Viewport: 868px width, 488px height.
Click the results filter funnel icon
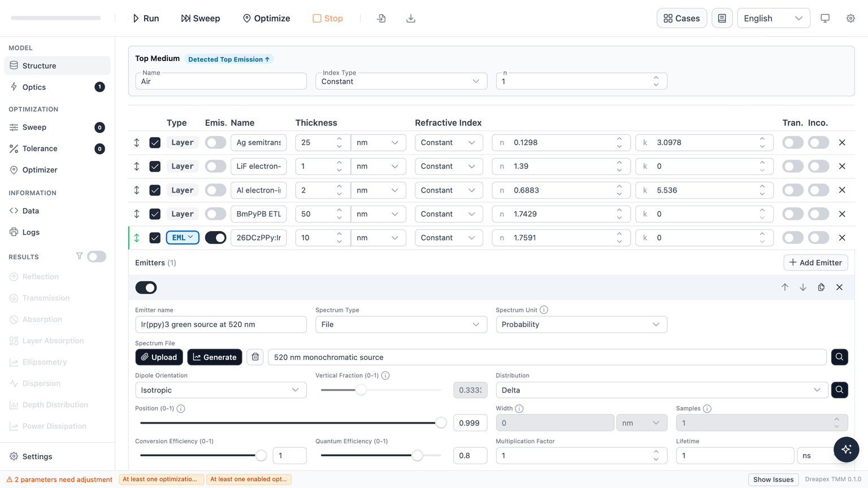click(x=79, y=256)
